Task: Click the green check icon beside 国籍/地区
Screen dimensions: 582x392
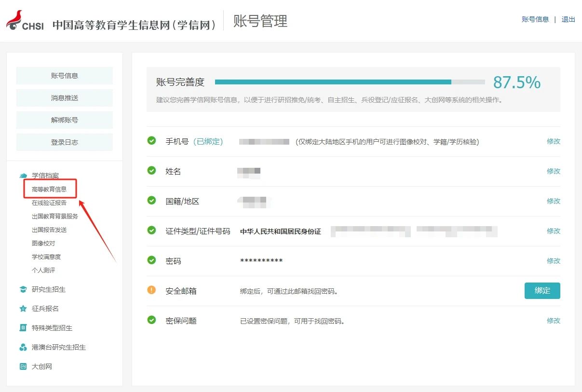Action: point(151,201)
